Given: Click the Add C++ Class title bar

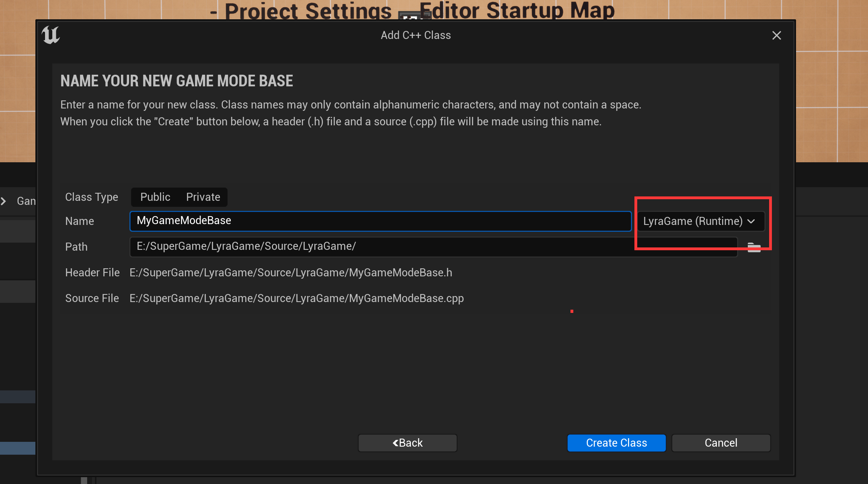Looking at the screenshot, I should [x=415, y=35].
